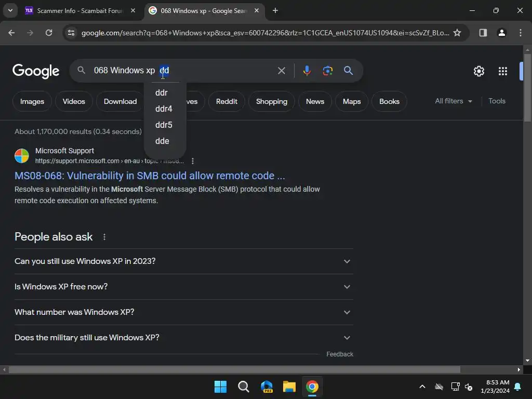Viewport: 532px width, 399px height.
Task: Click the vertical scrollbar thumb
Action: tap(527, 87)
